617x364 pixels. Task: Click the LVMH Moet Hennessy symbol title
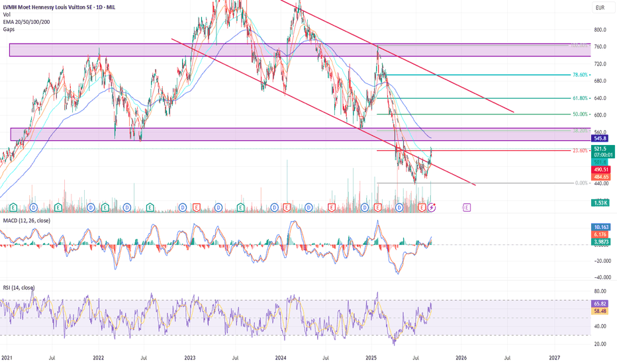click(59, 7)
